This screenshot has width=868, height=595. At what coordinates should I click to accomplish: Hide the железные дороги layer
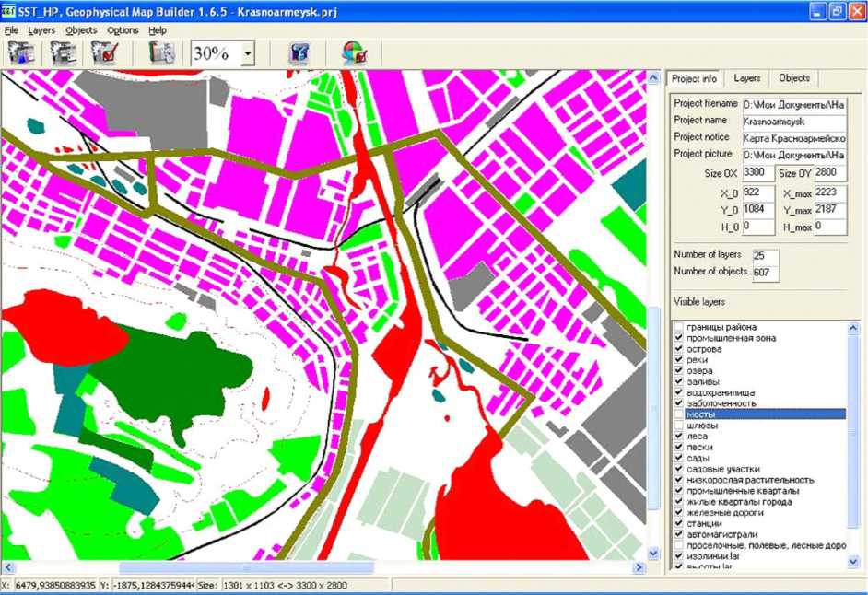[x=679, y=512]
